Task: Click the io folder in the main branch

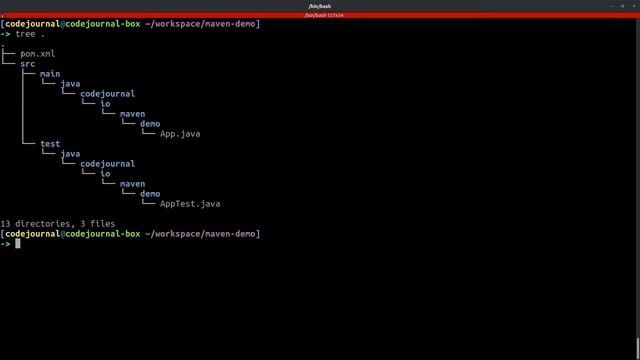Action: click(105, 104)
